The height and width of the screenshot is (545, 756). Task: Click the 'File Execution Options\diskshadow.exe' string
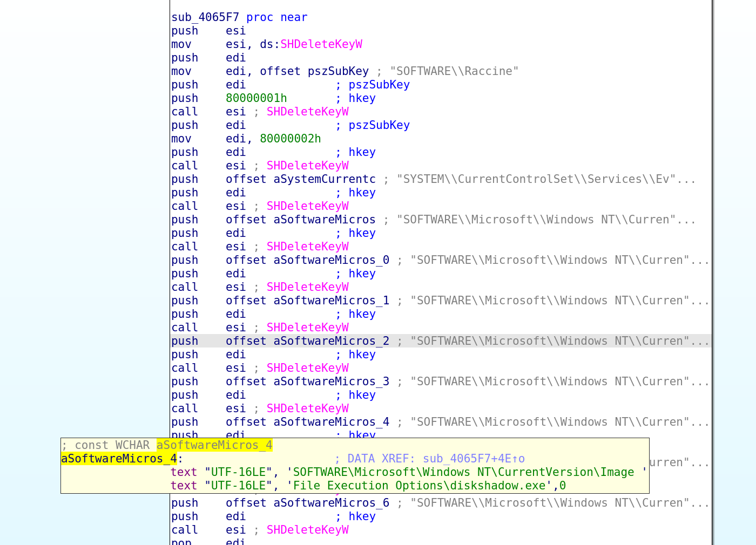[x=419, y=486]
